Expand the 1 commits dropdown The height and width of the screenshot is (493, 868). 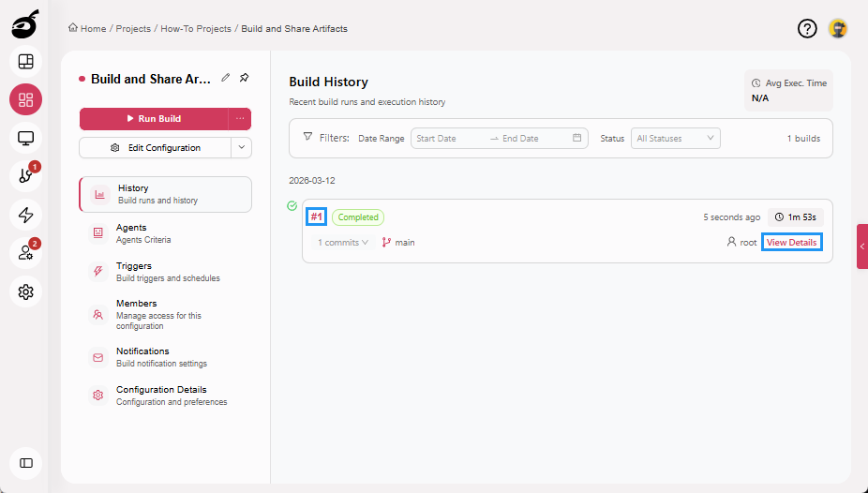(343, 243)
